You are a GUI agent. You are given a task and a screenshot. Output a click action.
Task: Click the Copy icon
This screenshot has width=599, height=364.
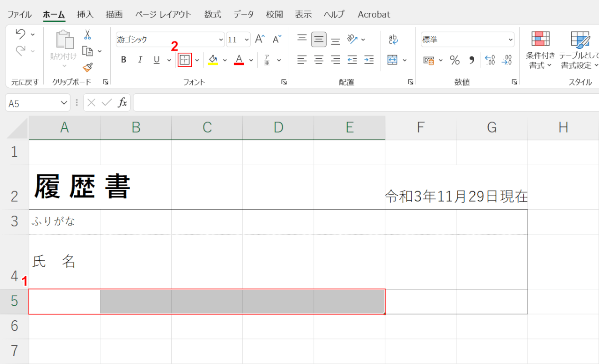pos(87,51)
